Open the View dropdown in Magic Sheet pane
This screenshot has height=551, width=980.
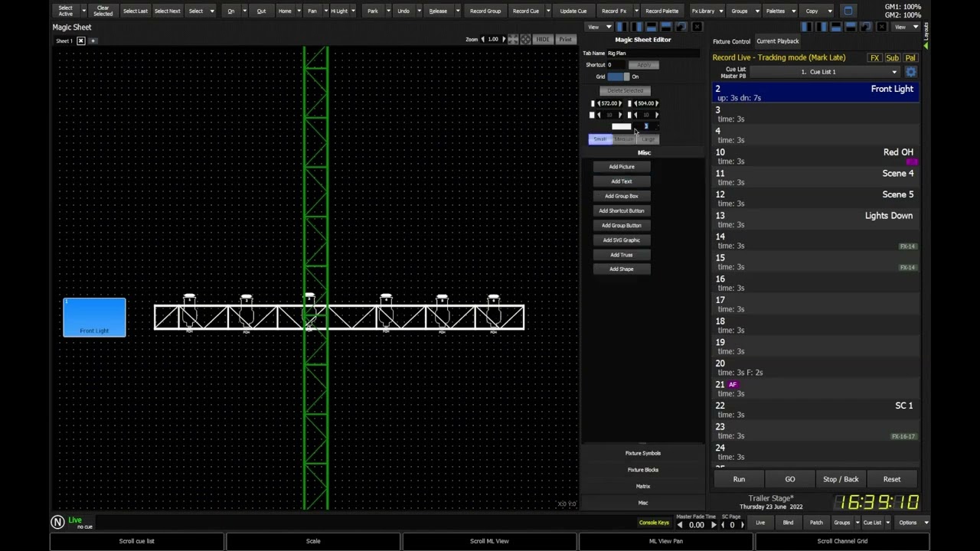click(599, 27)
